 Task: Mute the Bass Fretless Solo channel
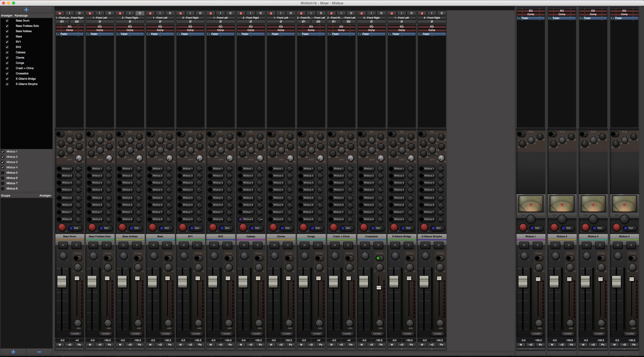pyautogui.click(x=93, y=245)
